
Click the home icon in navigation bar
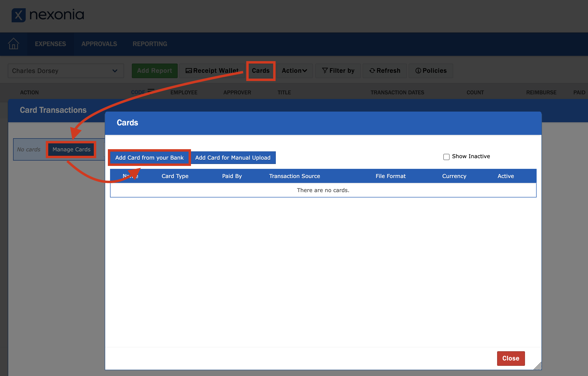click(13, 44)
